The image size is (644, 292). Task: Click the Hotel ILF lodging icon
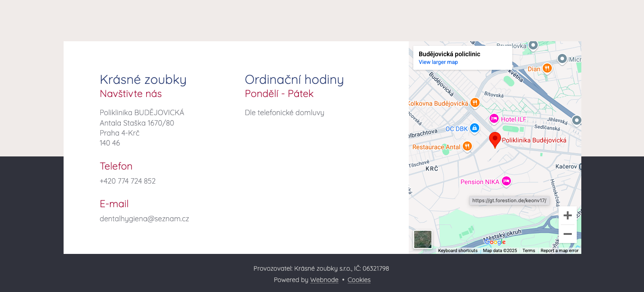(x=494, y=119)
